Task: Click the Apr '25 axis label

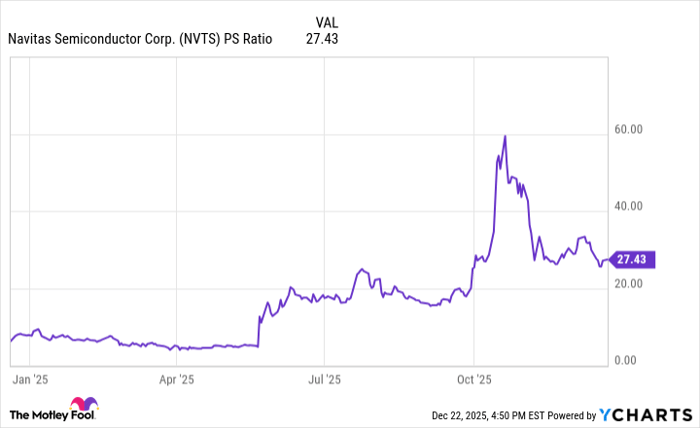Action: 177,380
